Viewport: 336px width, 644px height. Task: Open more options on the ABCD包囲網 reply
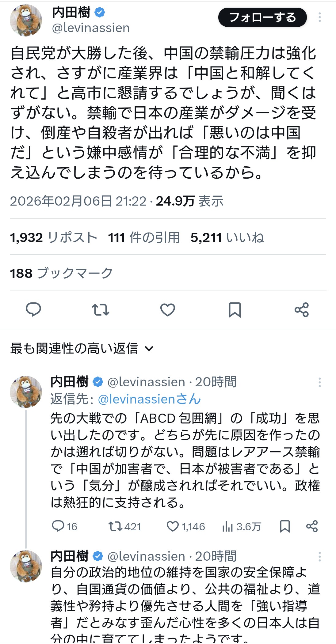point(320,382)
